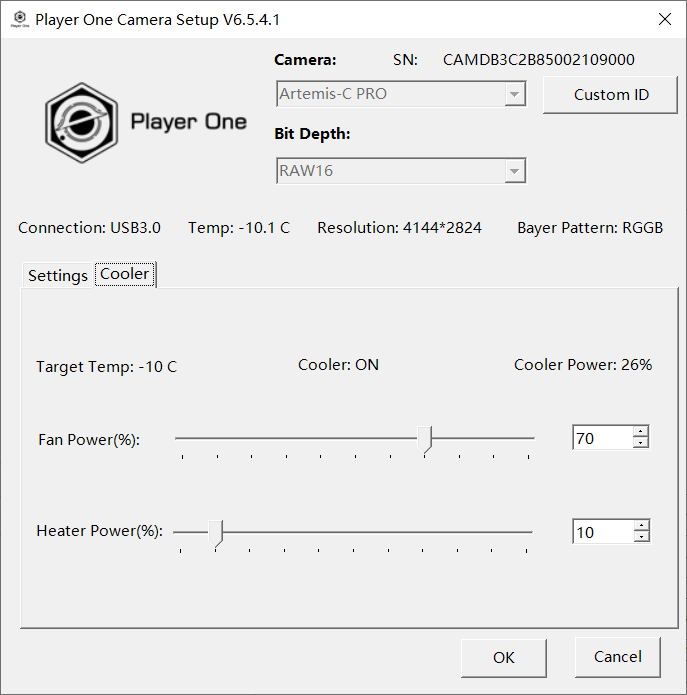Click the Heater Power slider handle

pos(219,532)
